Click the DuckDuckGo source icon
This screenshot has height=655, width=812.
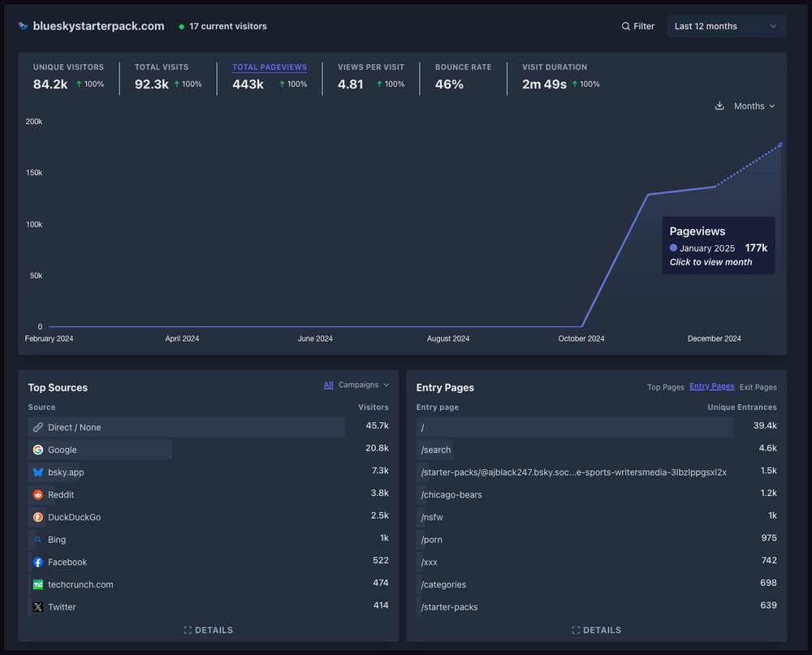coord(38,517)
